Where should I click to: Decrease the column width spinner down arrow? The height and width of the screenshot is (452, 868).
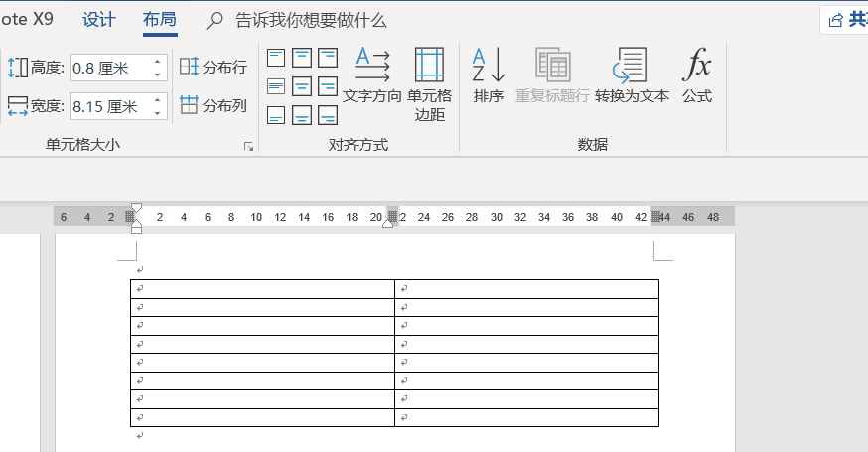click(158, 113)
